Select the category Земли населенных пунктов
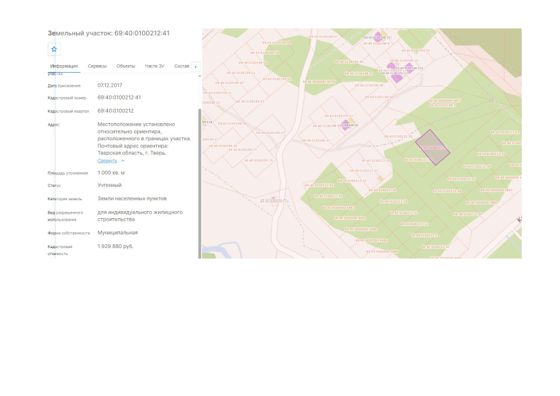 tap(132, 199)
